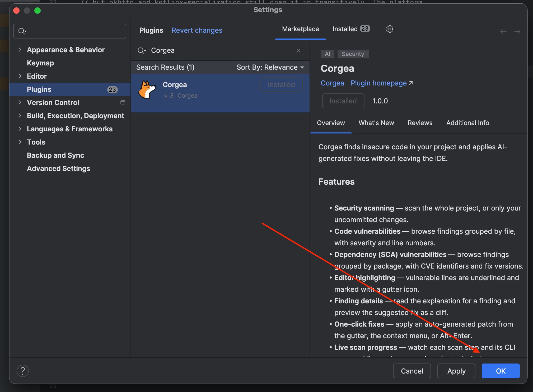Click the AI category tag

tap(328, 54)
